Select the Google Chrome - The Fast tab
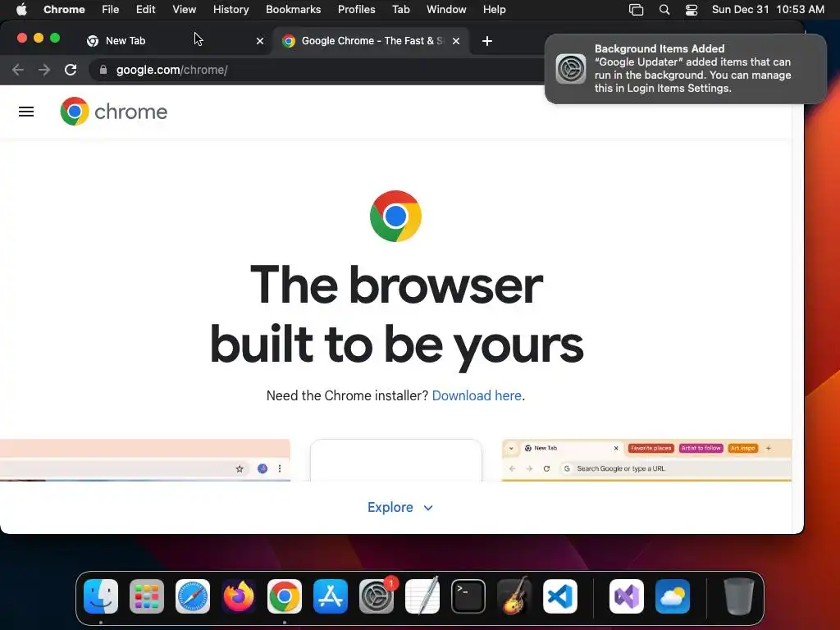Image resolution: width=840 pixels, height=630 pixels. tap(372, 41)
